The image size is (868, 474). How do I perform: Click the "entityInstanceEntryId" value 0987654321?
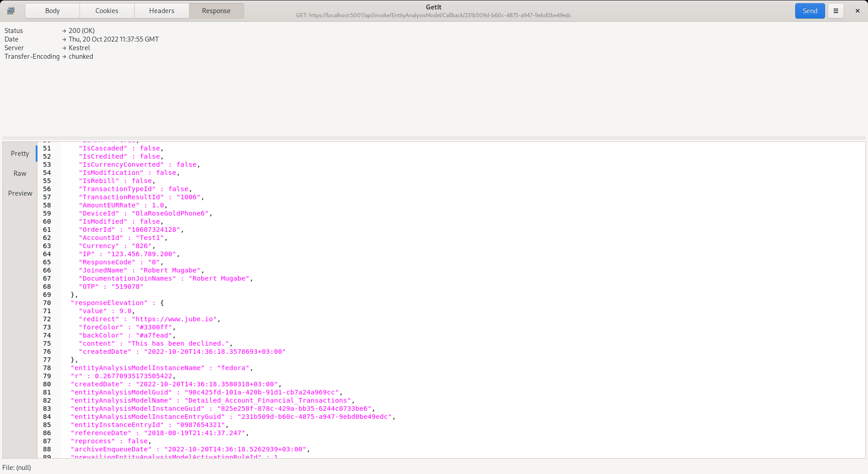(201, 425)
